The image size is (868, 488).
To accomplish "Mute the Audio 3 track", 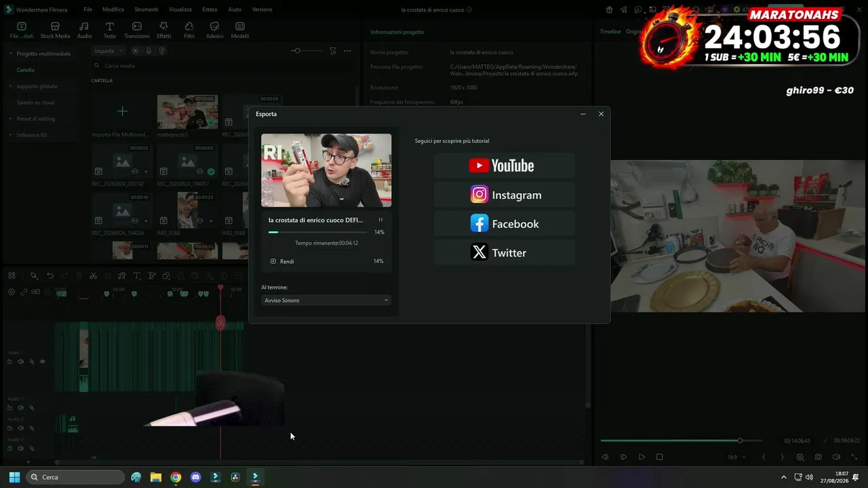I will coord(20,448).
